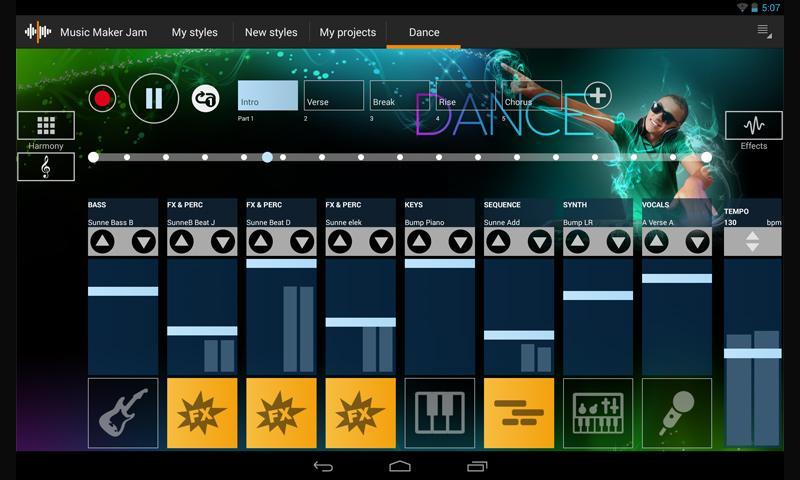Viewport: 800px width, 480px height.
Task: Select the Rise song part
Action: tap(466, 95)
